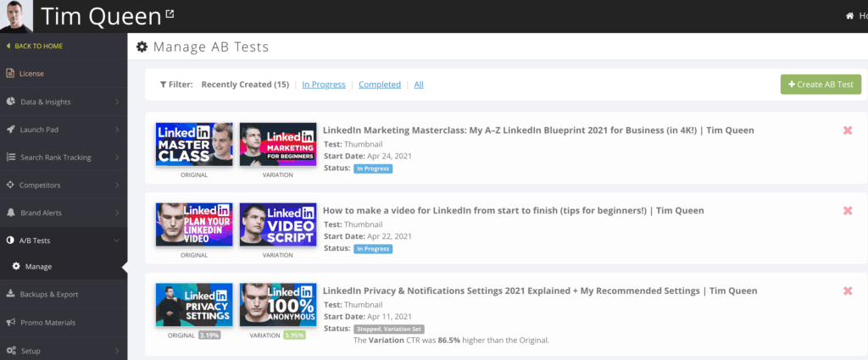Image resolution: width=868 pixels, height=360 pixels.
Task: Click the License icon in sidebar
Action: 10,74
